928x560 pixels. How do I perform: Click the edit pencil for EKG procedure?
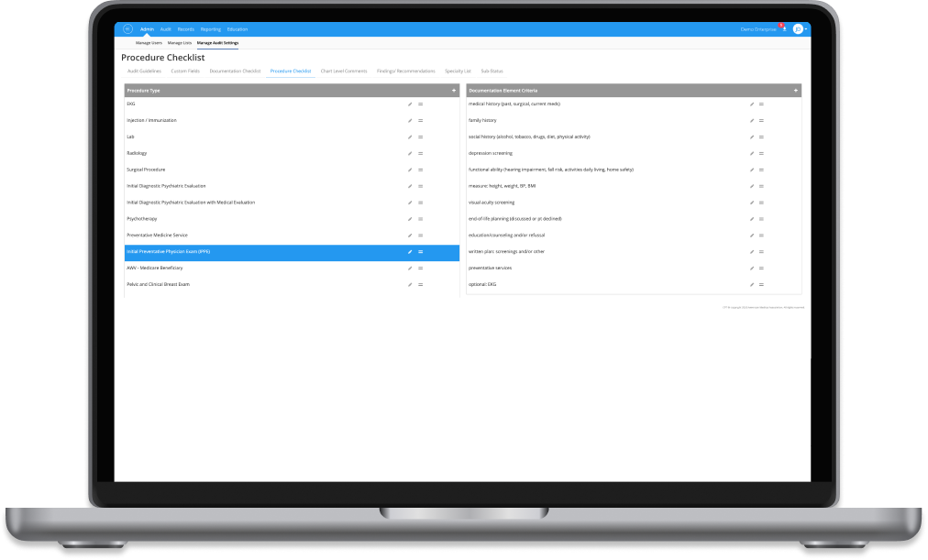(410, 104)
